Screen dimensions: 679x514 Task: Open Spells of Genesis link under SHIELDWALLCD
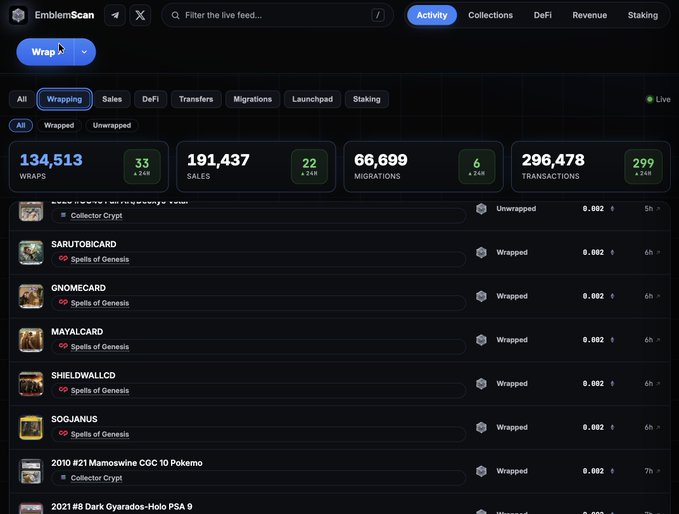[x=100, y=391]
